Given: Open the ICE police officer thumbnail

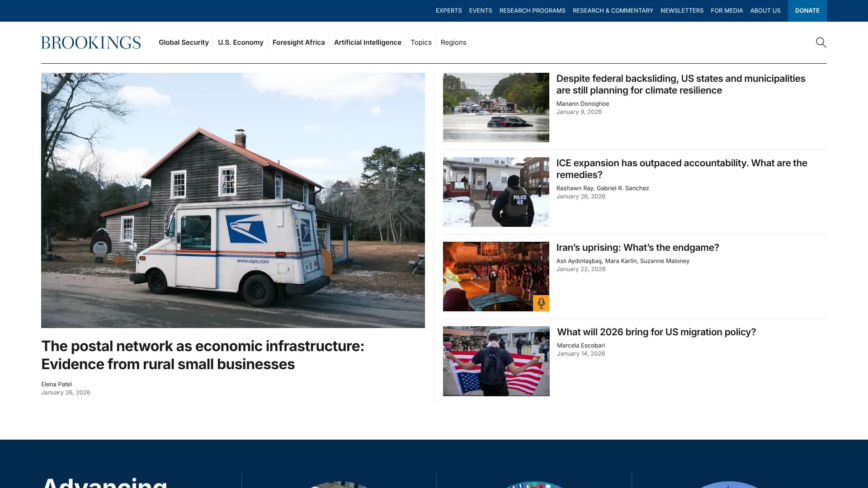Looking at the screenshot, I should pos(495,192).
